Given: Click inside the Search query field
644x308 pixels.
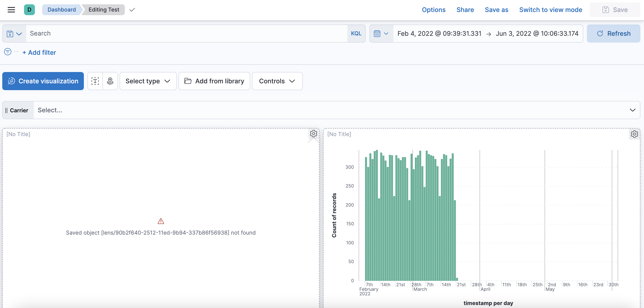Looking at the screenshot, I should point(125,33).
